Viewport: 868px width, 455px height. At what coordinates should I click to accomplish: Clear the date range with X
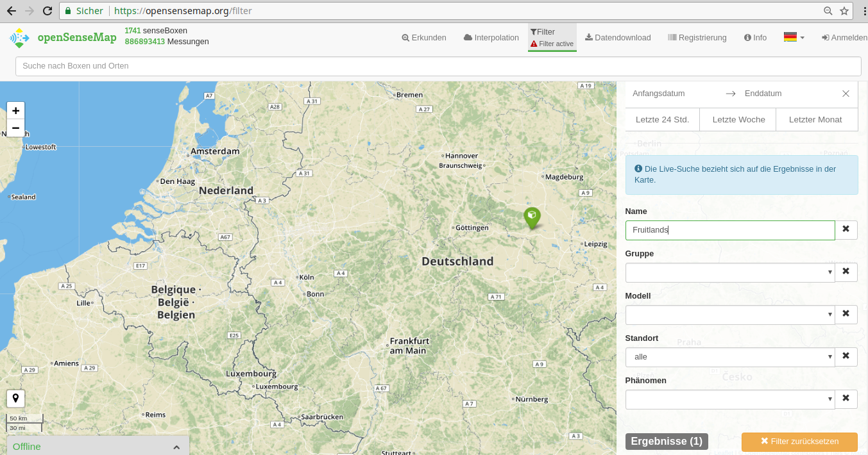point(846,94)
